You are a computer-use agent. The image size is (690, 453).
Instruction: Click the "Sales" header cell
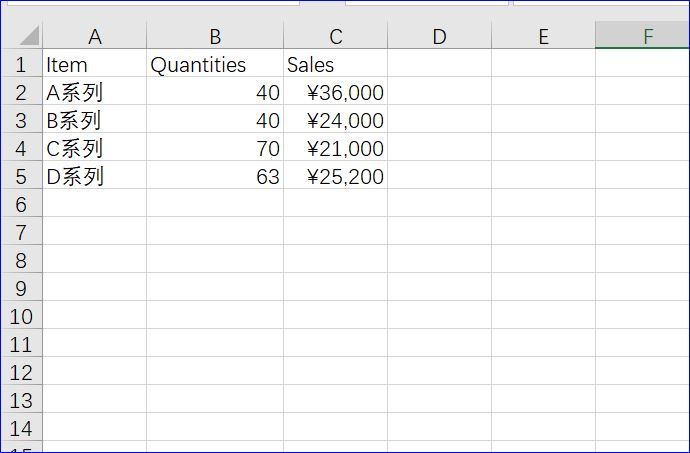(336, 65)
